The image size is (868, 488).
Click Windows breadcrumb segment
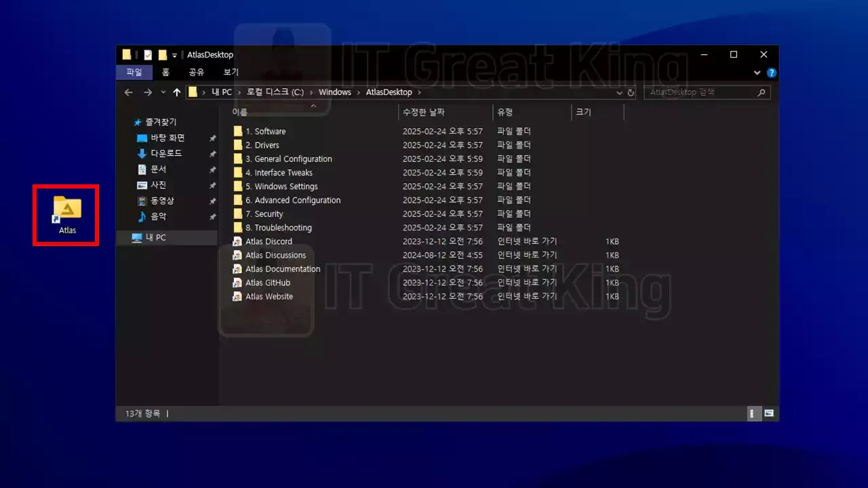pos(335,92)
